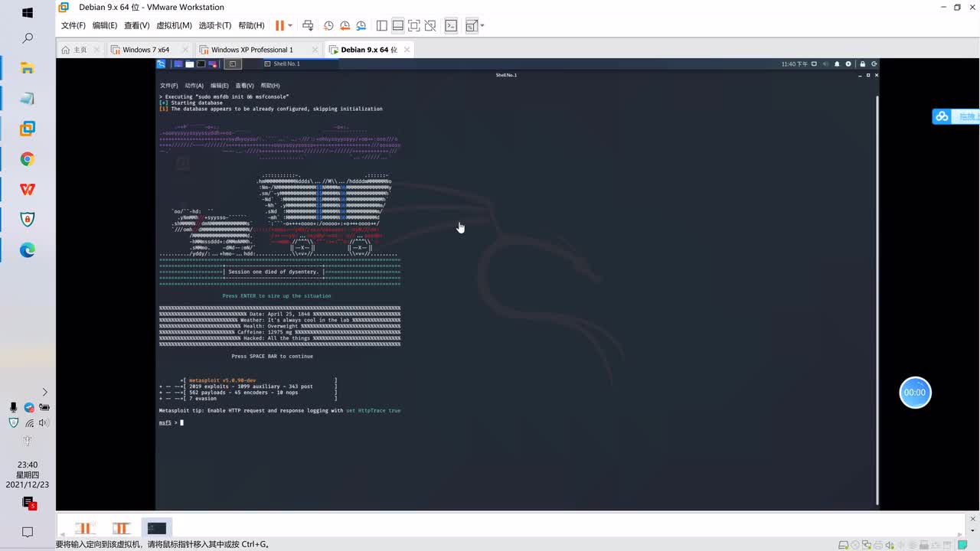This screenshot has height=551, width=980.
Task: Open the terminal 编辑(E) menu
Action: 220,86
